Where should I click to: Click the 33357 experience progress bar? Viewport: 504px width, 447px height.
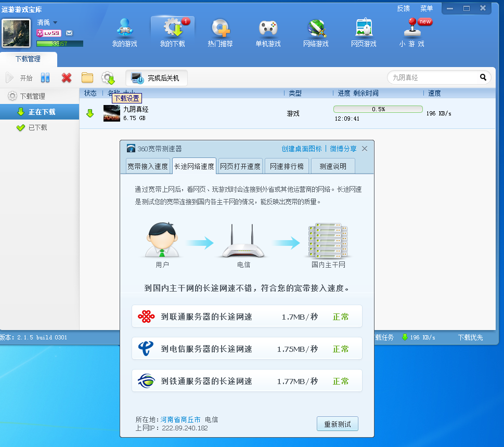pos(60,44)
